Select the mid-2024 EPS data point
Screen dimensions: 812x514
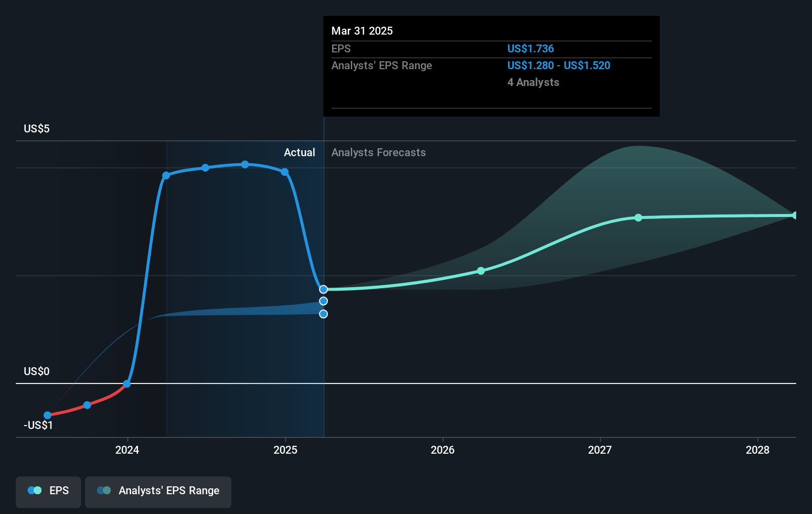[x=205, y=168]
